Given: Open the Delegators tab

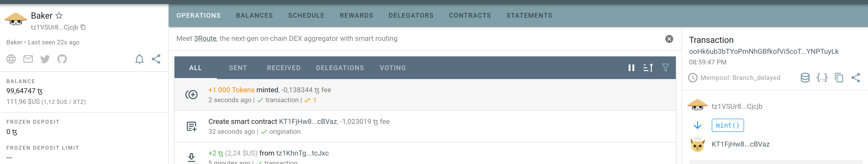Looking at the screenshot, I should pos(411,16).
